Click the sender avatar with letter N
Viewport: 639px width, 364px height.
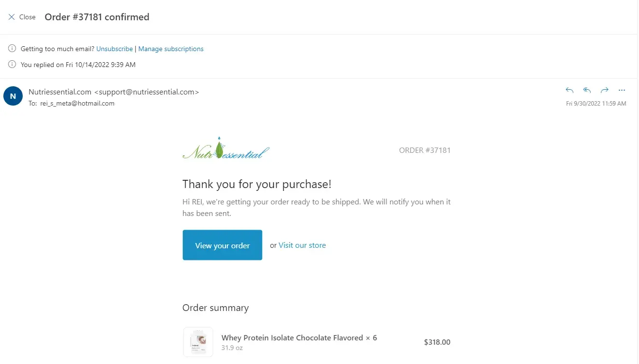click(13, 96)
